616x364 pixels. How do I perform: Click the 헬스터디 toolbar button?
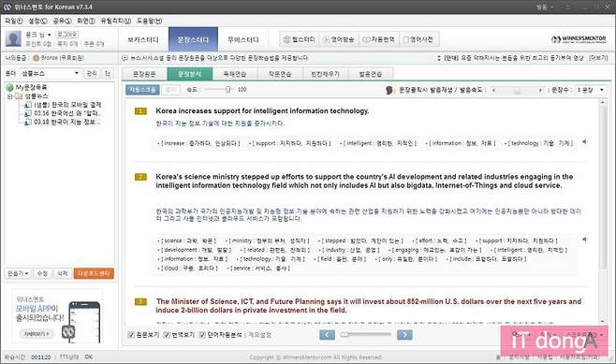(x=300, y=39)
